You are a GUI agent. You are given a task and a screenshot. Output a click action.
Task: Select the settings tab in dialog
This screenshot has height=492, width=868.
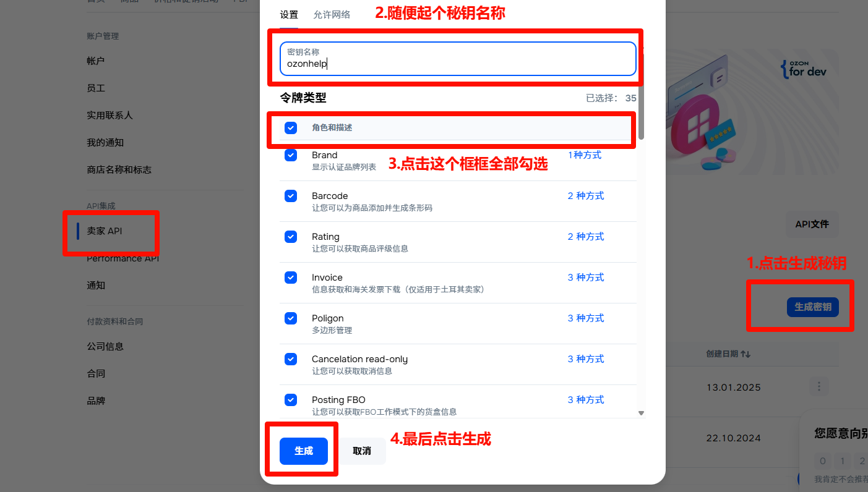[289, 15]
